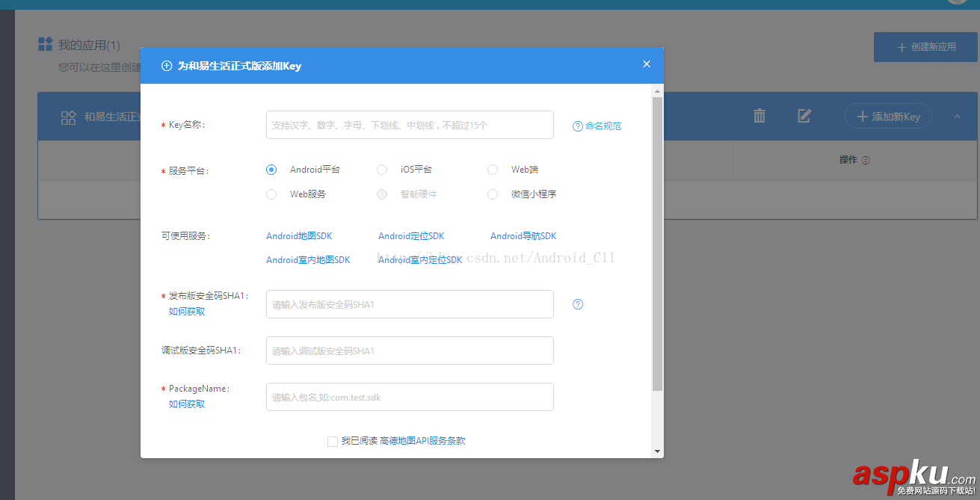This screenshot has width=980, height=500.
Task: Select the 微信小程序 platform option
Action: pyautogui.click(x=493, y=194)
